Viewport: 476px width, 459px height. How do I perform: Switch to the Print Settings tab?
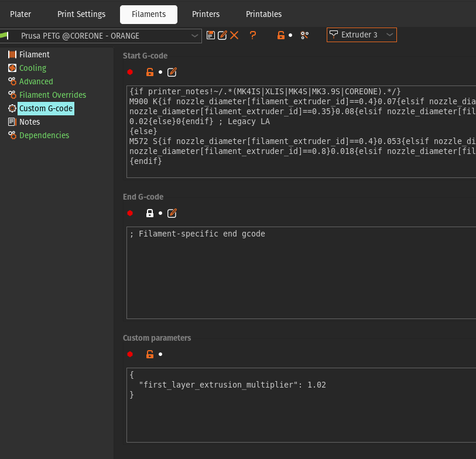tap(81, 14)
